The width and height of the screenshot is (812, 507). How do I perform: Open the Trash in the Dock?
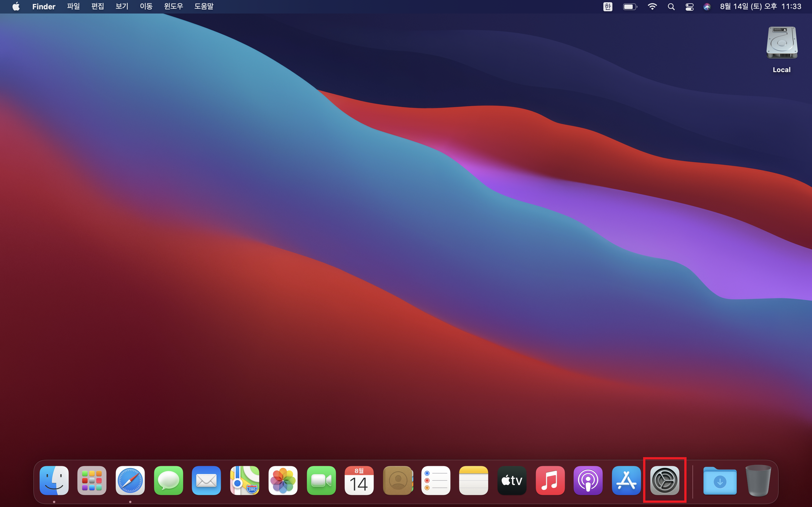[x=758, y=480]
